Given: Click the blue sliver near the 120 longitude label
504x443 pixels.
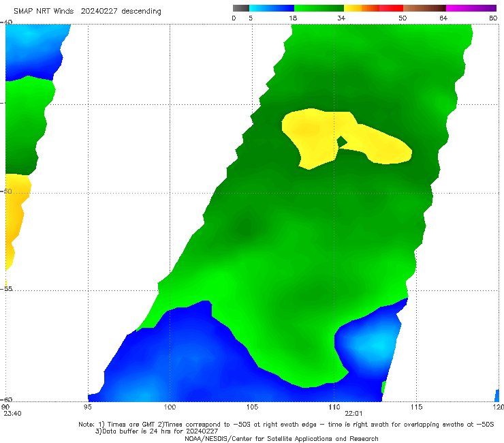Looking at the screenshot, I should pyautogui.click(x=497, y=396).
